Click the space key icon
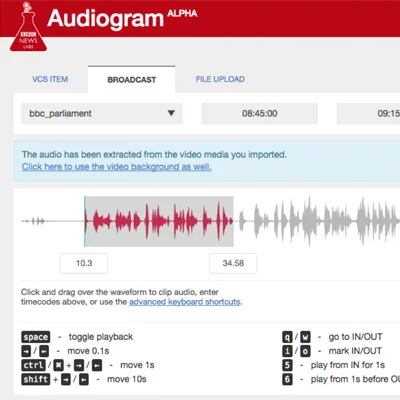 [36, 337]
